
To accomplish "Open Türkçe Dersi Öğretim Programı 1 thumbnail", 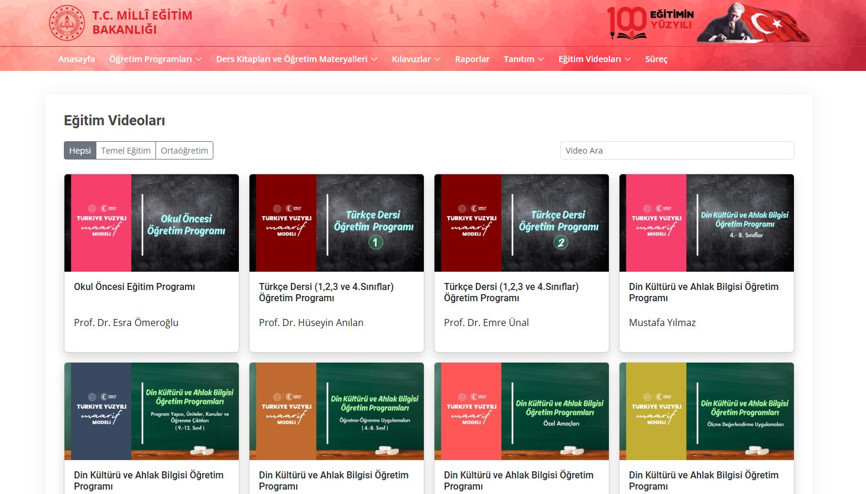I will click(336, 223).
